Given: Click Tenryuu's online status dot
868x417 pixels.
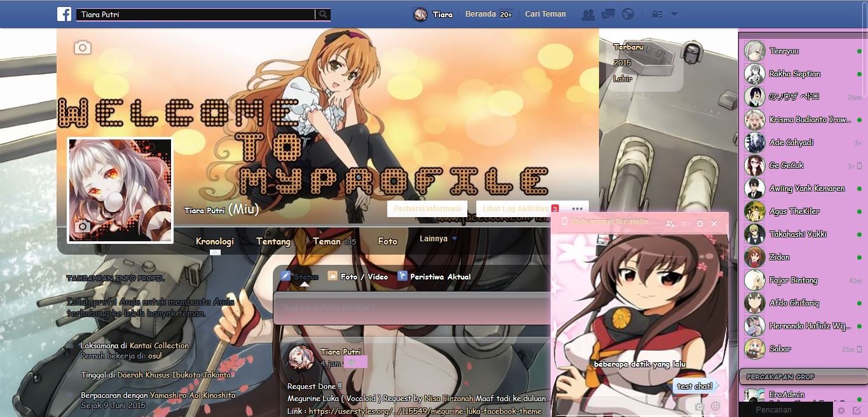Looking at the screenshot, I should click(x=859, y=51).
